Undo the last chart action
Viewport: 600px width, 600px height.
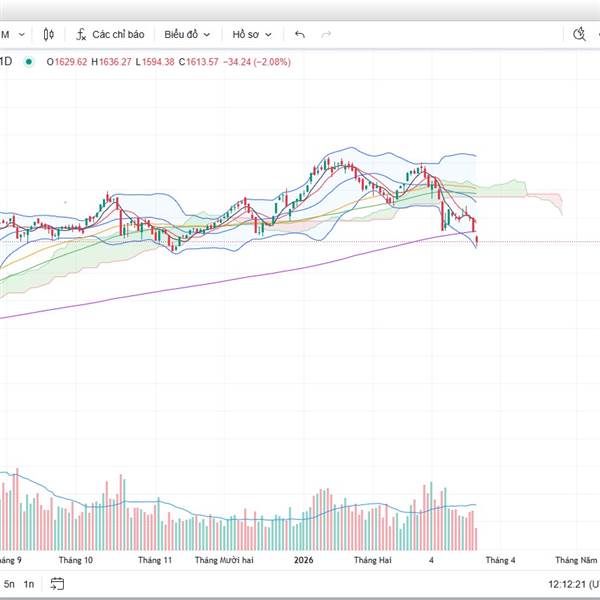coord(300,34)
